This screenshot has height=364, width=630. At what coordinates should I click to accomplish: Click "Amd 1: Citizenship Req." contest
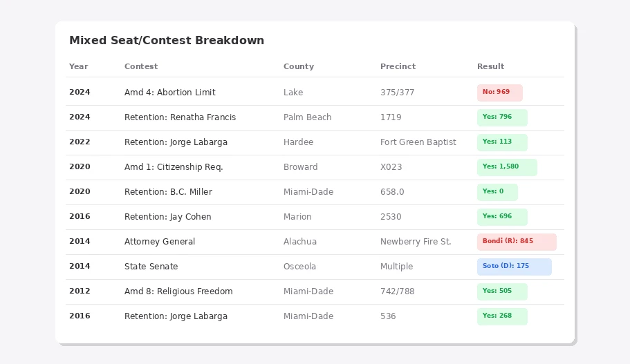pos(174,167)
